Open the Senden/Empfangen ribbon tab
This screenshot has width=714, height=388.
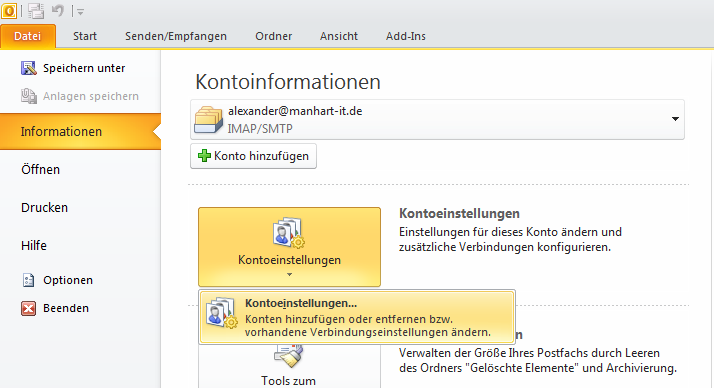[176, 36]
